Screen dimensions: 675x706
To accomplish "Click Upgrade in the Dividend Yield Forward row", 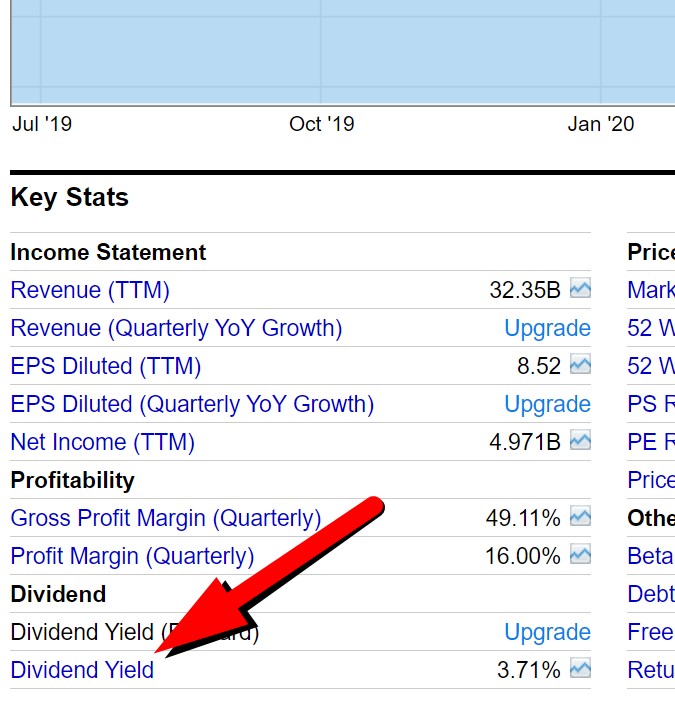I will [x=547, y=633].
